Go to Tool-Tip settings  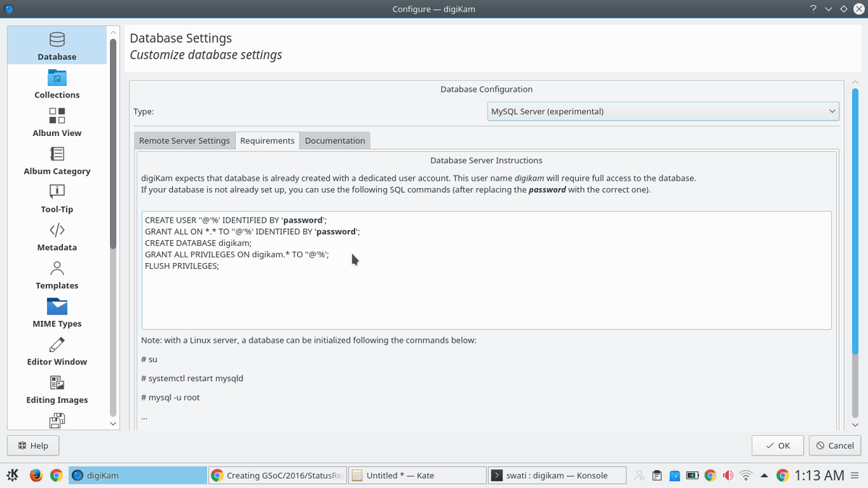click(57, 198)
